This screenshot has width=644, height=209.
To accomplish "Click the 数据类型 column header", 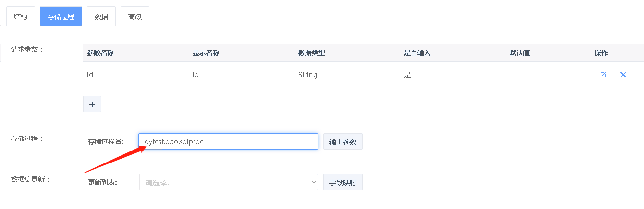I will coord(312,53).
